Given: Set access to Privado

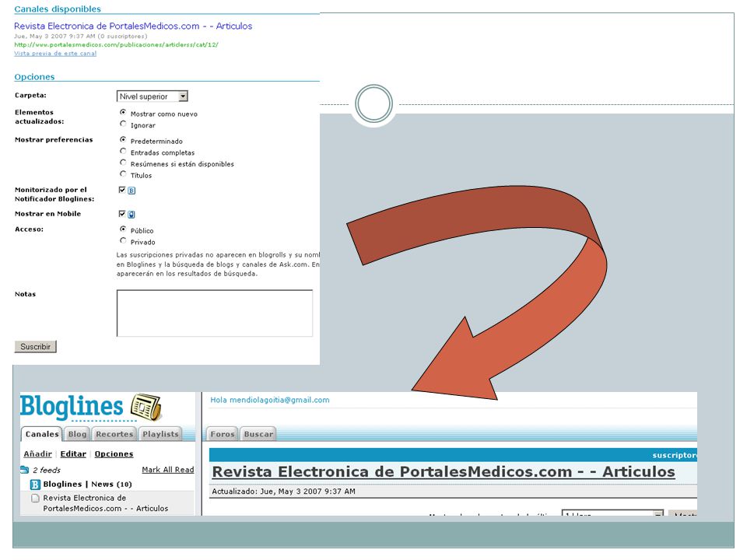Looking at the screenshot, I should tap(123, 240).
